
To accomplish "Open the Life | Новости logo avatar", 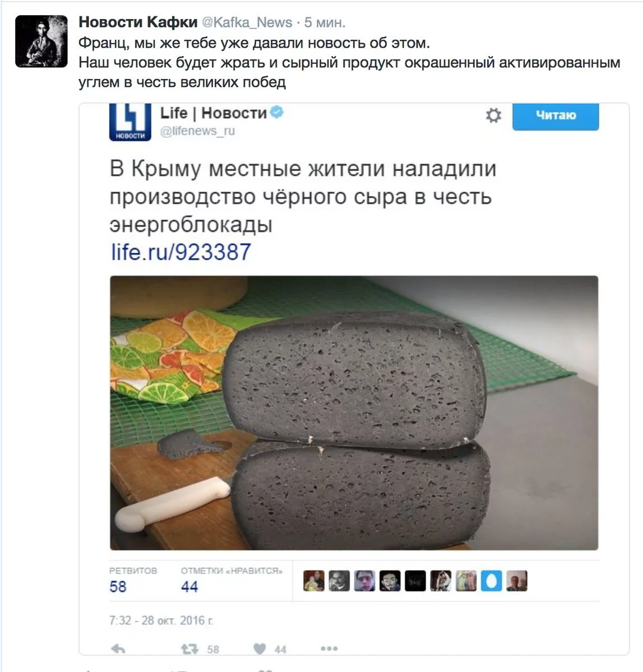I will (130, 122).
